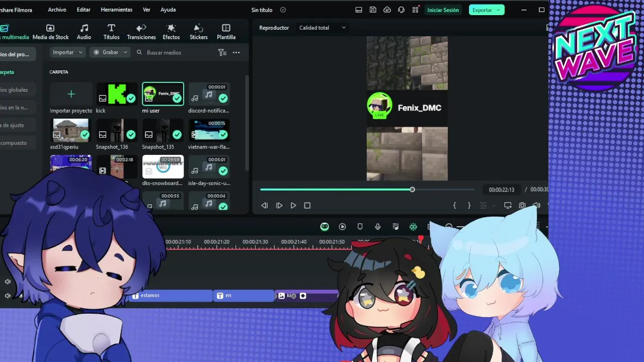The height and width of the screenshot is (362, 644).
Task: Select the asd31qperiu image thumbnail
Action: tap(71, 130)
